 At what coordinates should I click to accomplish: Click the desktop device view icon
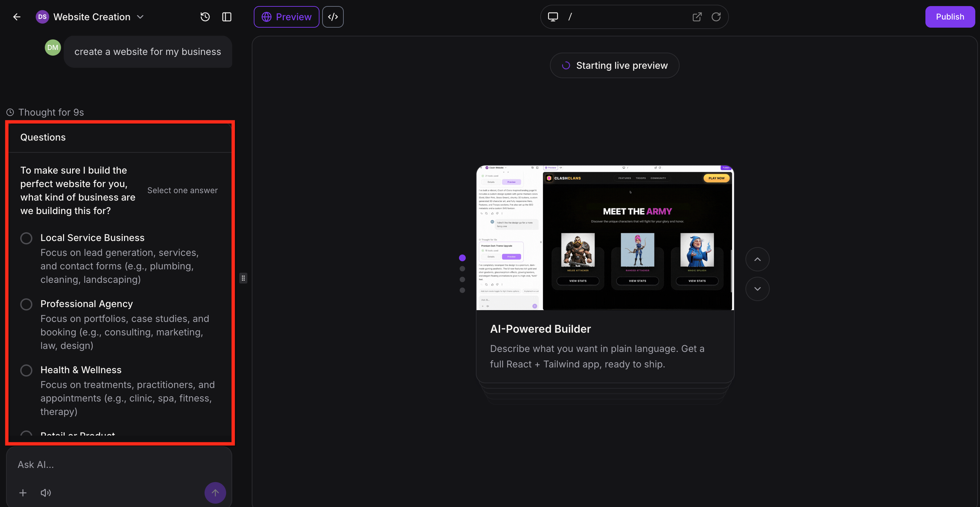click(553, 17)
